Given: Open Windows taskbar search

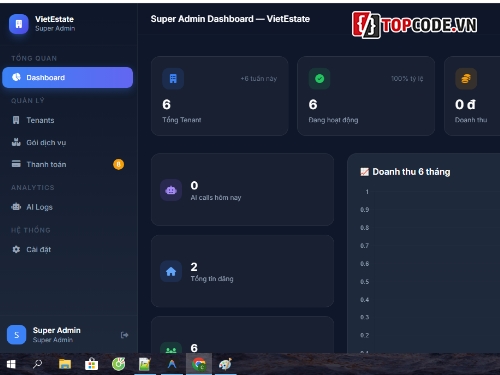Looking at the screenshot, I should coord(37,364).
